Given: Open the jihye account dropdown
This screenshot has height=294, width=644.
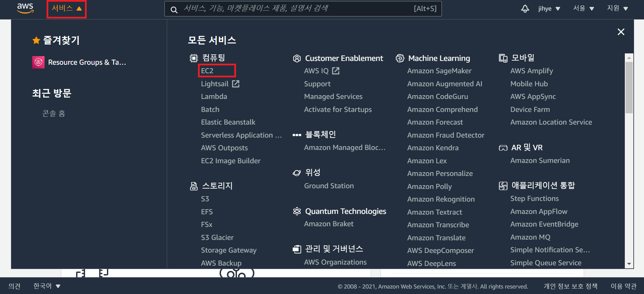Looking at the screenshot, I should click(549, 9).
